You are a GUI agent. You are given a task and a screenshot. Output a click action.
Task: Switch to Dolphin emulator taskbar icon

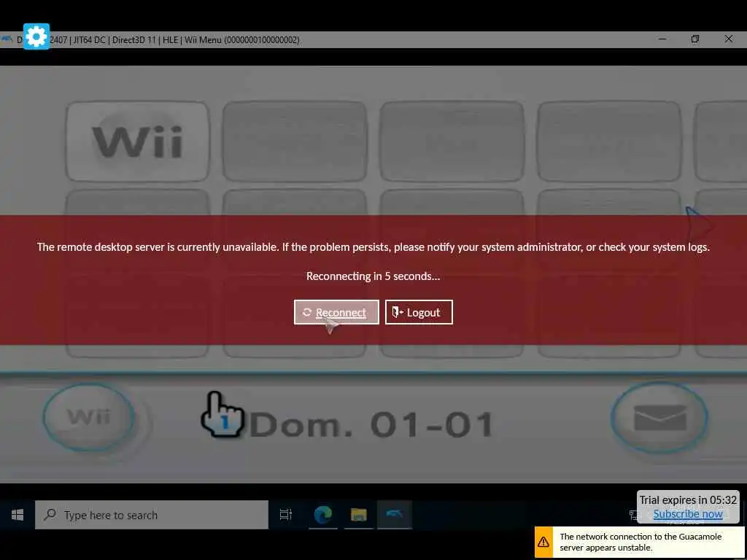395,515
